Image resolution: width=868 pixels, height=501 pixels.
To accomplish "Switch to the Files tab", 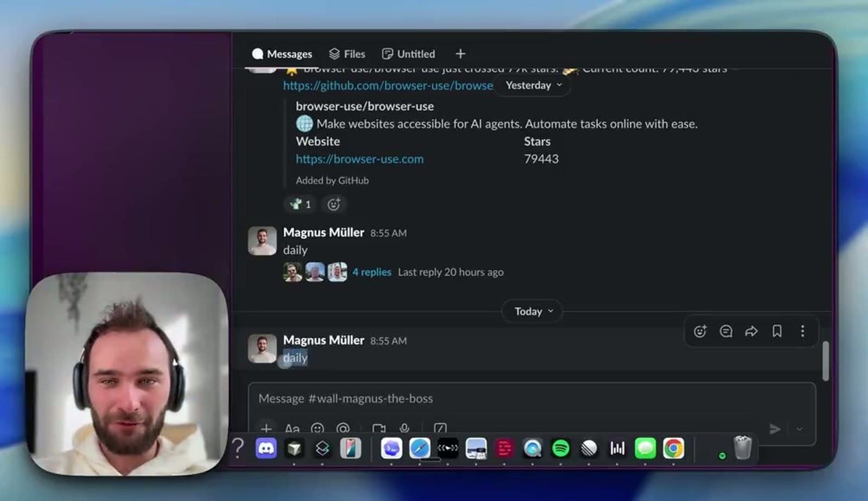I will pos(347,54).
